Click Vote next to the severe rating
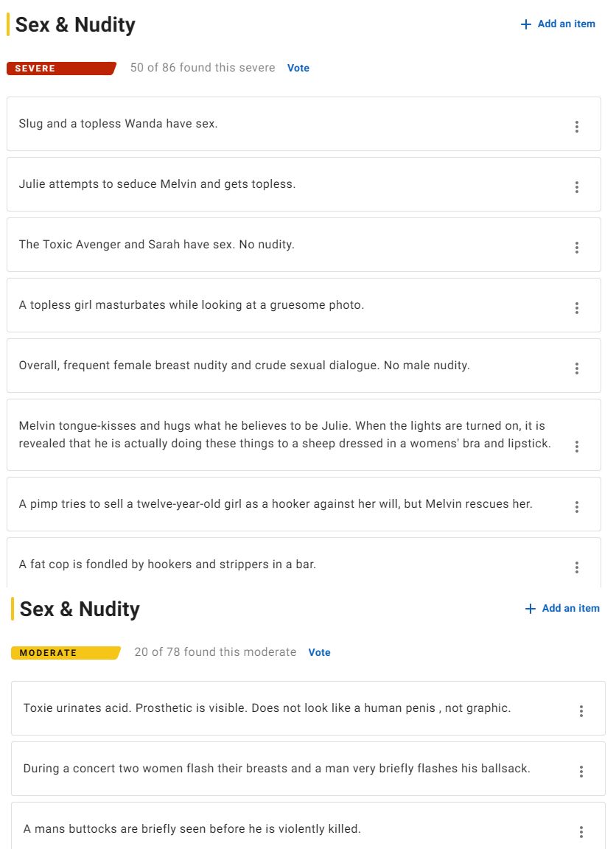Screen dimensions: 616x849 298,69
